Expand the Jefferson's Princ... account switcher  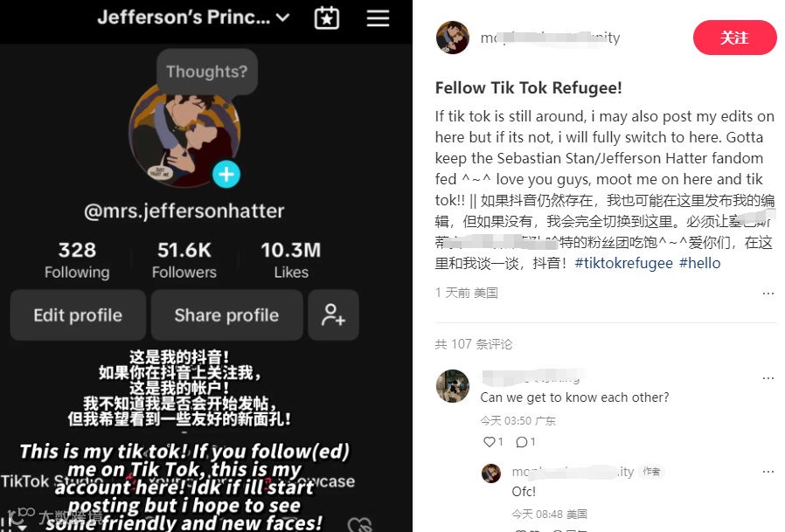click(193, 17)
